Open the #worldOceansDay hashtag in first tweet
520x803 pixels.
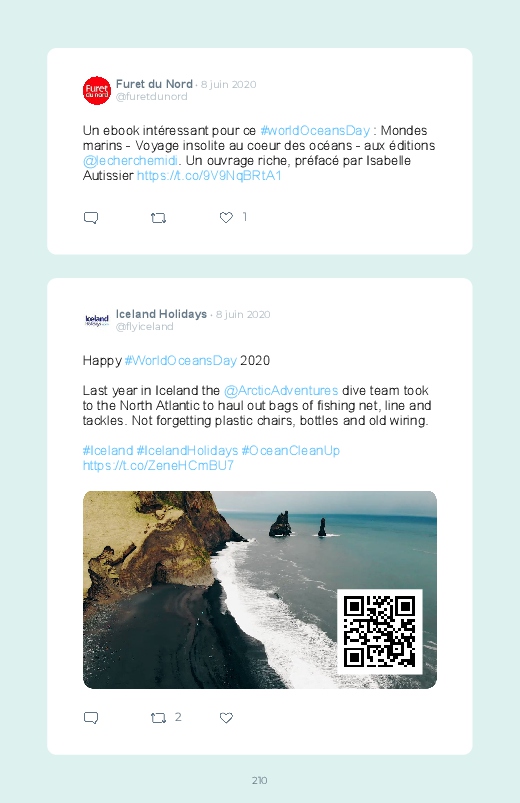click(x=315, y=131)
